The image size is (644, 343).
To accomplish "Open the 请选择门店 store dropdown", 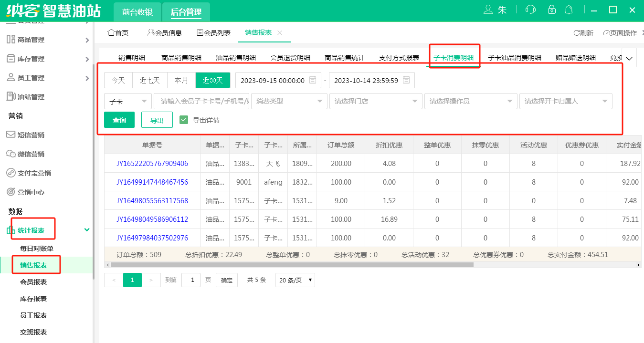I will [375, 101].
